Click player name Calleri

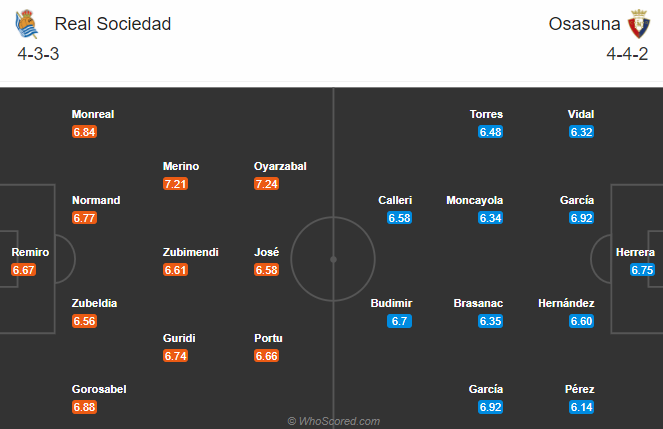(x=395, y=200)
